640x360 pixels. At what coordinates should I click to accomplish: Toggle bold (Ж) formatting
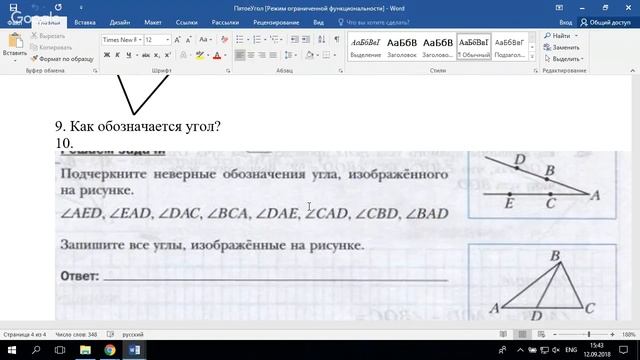pos(107,55)
